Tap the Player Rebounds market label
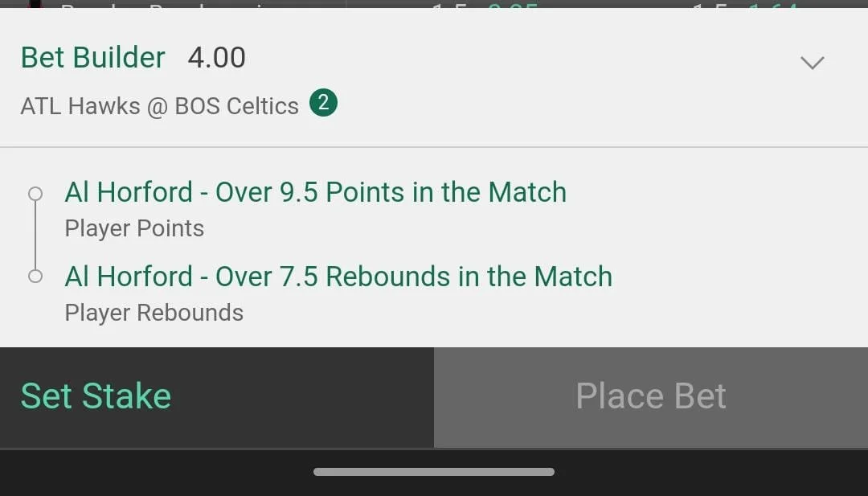 pos(154,313)
